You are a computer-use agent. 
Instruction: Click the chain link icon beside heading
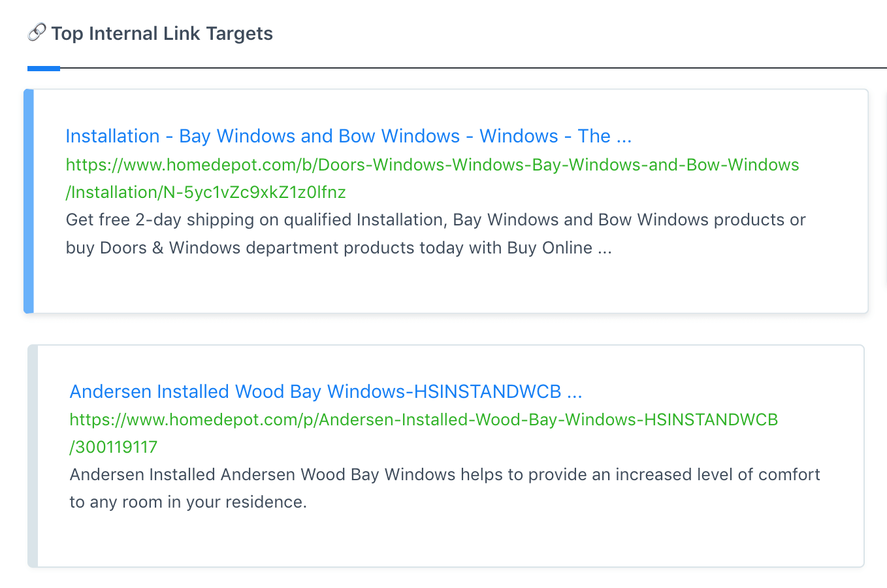click(37, 32)
